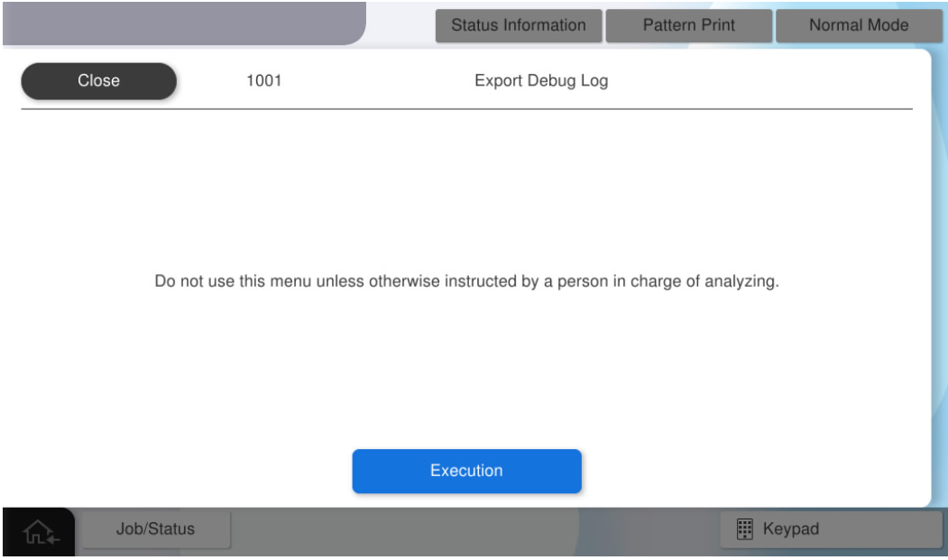Click the Job/Status label
The width and height of the screenshot is (948, 560).
point(156,529)
